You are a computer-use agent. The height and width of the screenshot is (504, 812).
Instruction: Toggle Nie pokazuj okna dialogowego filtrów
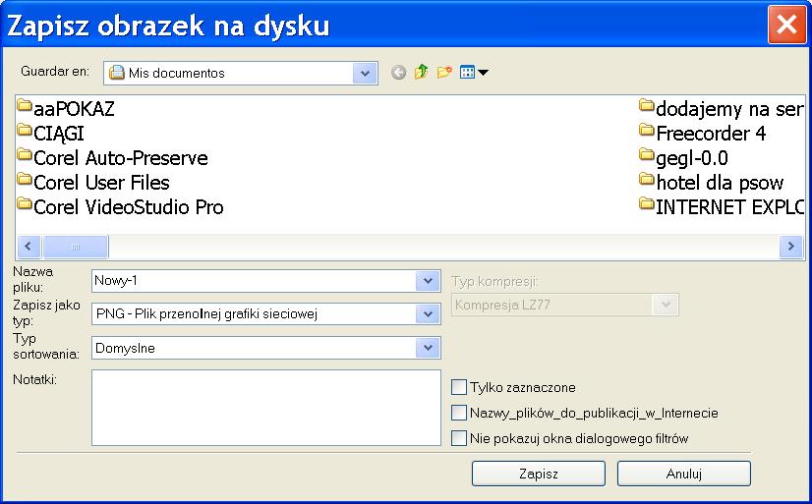pos(459,438)
